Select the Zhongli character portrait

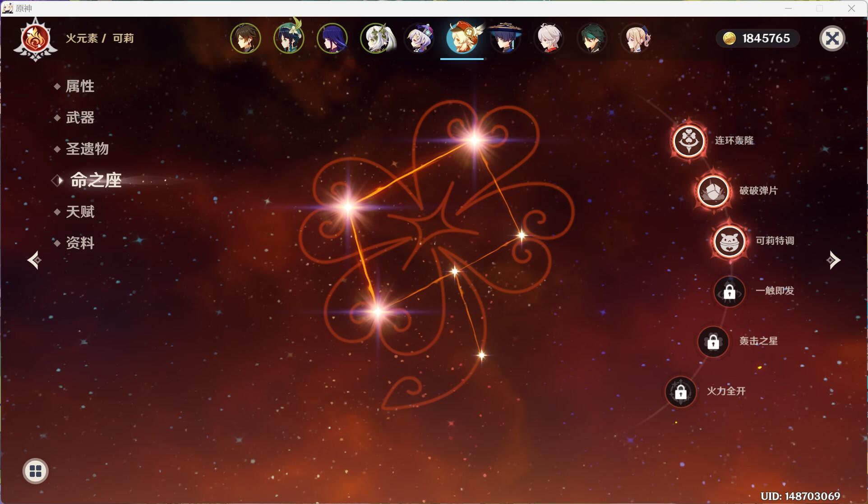coord(245,38)
